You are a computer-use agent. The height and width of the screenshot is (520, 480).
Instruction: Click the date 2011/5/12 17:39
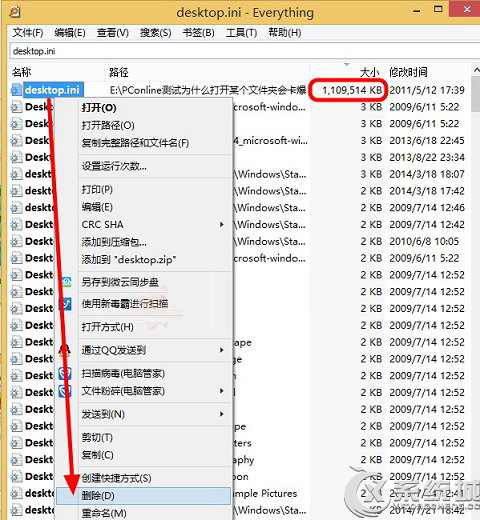[427, 90]
